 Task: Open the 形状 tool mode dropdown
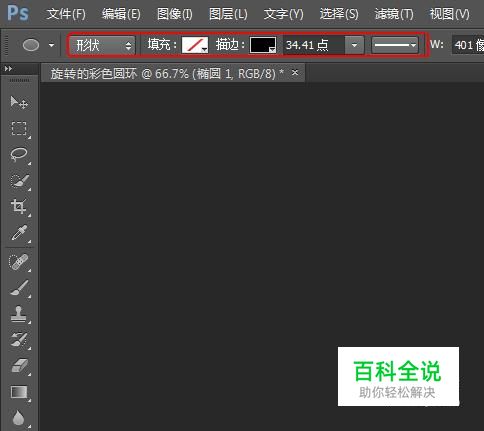103,45
